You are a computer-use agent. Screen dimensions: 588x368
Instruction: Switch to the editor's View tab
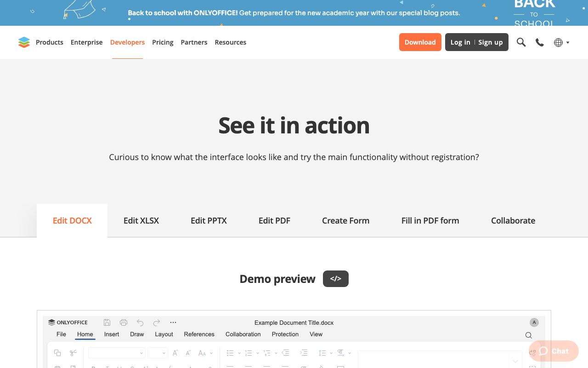pyautogui.click(x=316, y=334)
